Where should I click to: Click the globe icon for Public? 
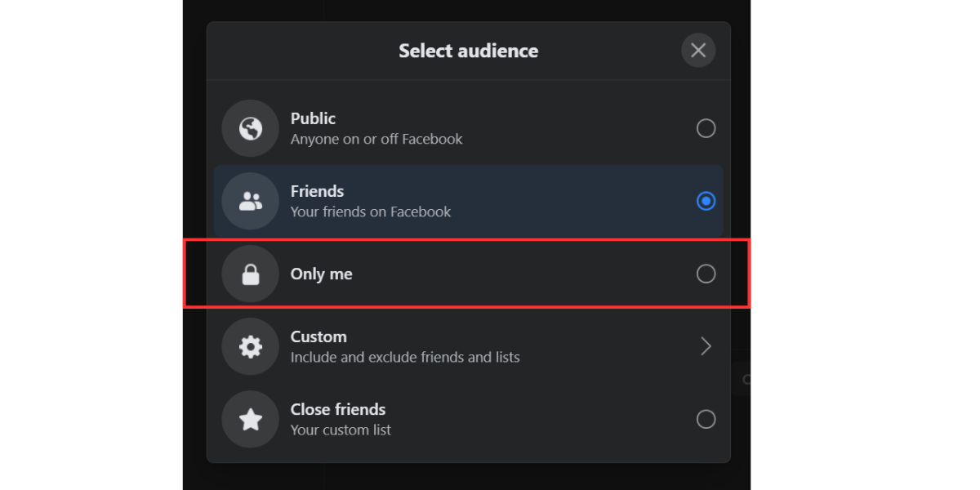(250, 128)
